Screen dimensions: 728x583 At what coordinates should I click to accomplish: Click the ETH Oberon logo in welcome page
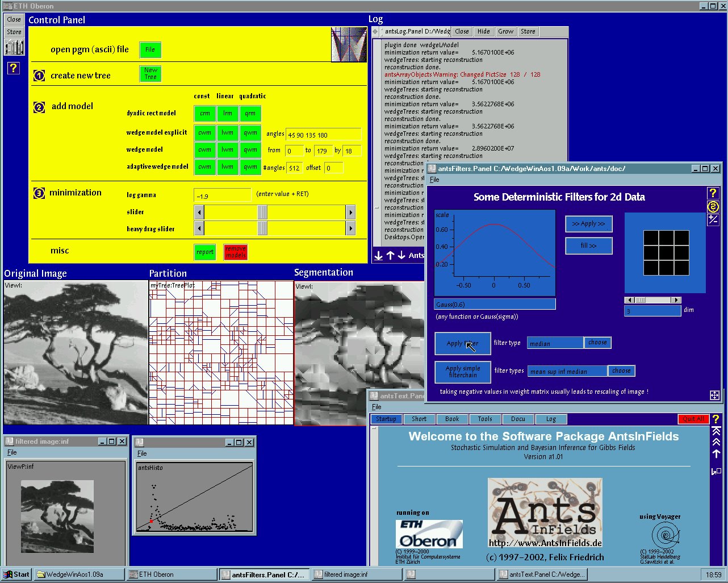pyautogui.click(x=429, y=534)
